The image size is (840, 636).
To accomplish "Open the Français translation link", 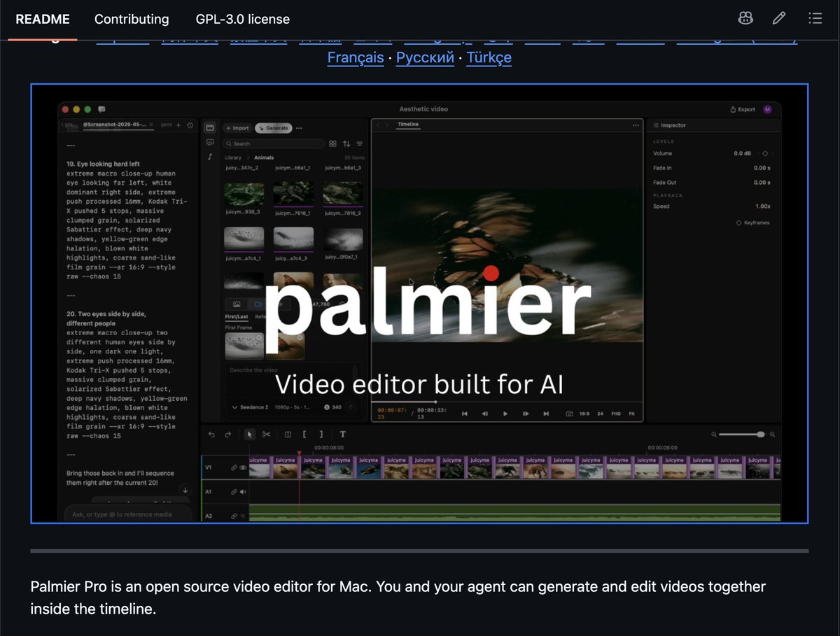I will pos(356,57).
